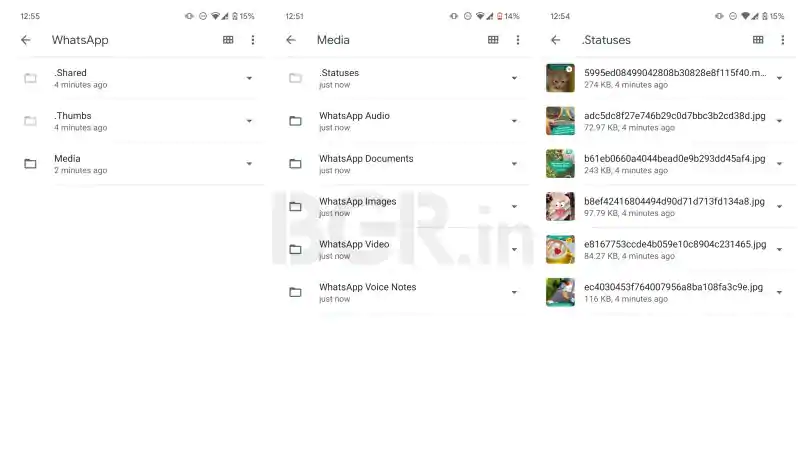The width and height of the screenshot is (805, 456).
Task: Expand options for WhatsApp Documents folder
Action: [514, 164]
